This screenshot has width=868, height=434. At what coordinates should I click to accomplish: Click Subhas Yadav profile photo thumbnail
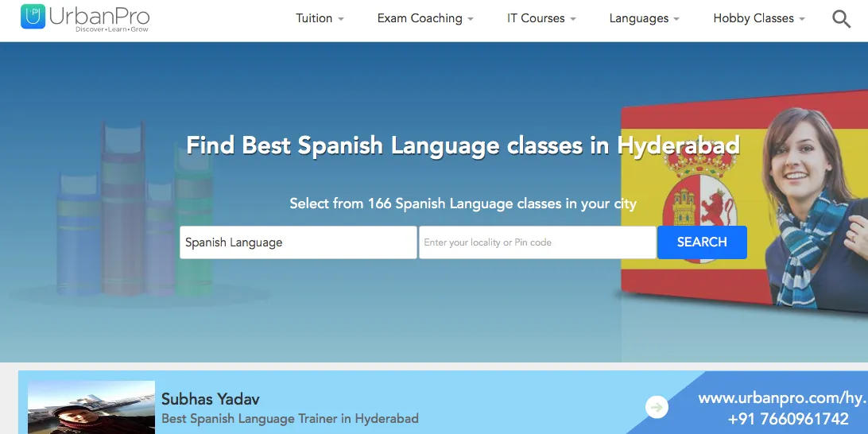pos(91,407)
